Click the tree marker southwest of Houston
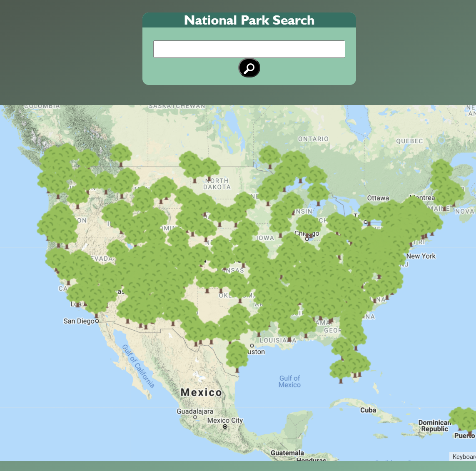476x471 pixels. coord(237,356)
